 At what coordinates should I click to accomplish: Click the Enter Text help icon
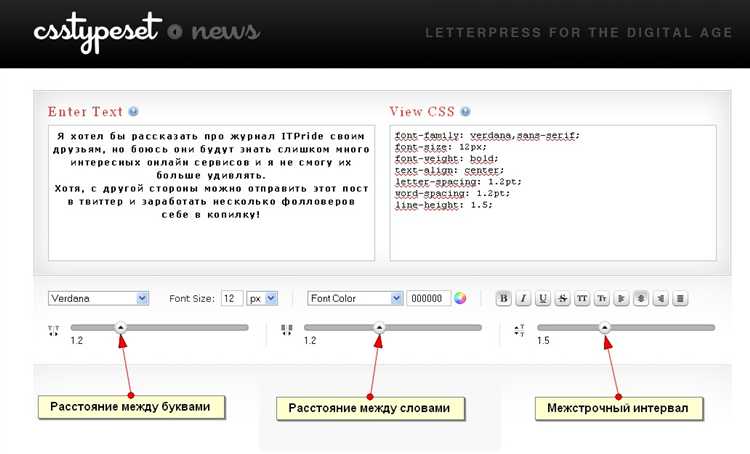coord(133,112)
